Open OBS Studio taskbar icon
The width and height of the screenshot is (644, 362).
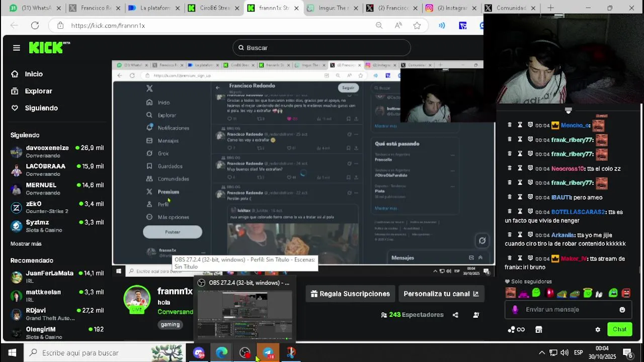[245, 353]
